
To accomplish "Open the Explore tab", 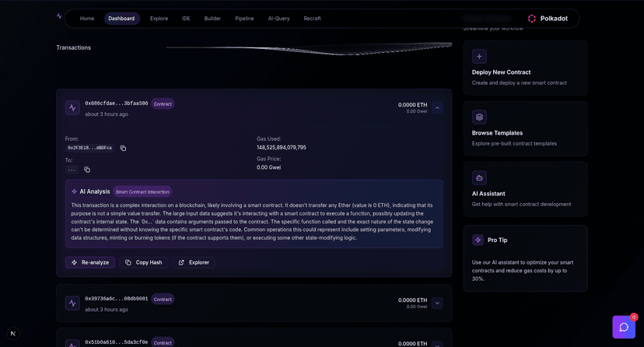I will coord(159,19).
